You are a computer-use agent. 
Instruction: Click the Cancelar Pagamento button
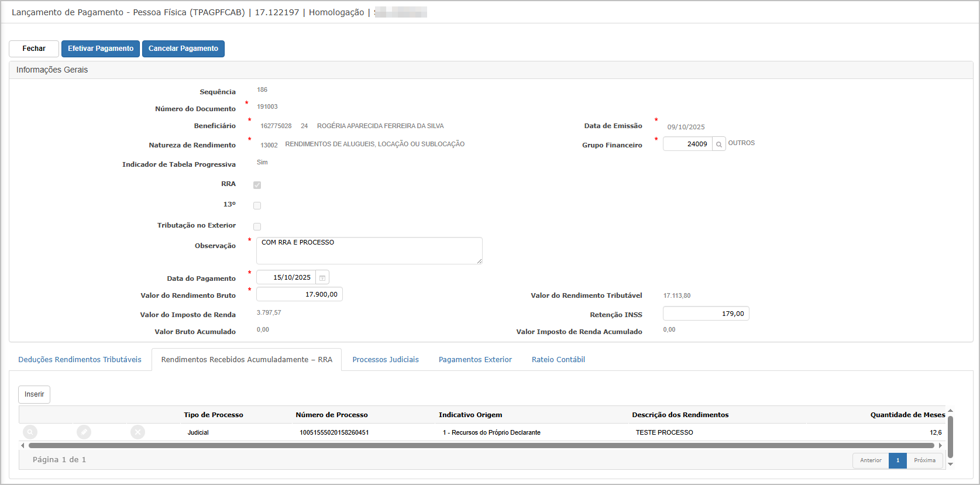tap(183, 49)
